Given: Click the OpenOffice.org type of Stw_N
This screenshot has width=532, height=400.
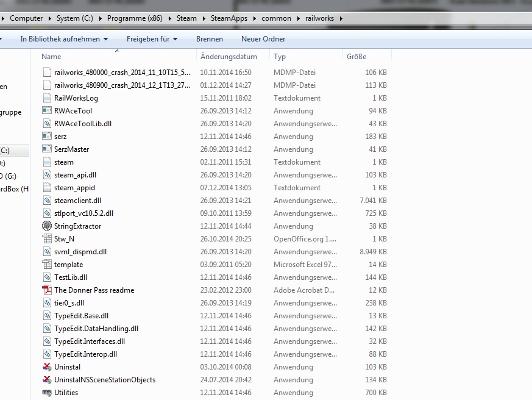Looking at the screenshot, I should coord(305,239).
